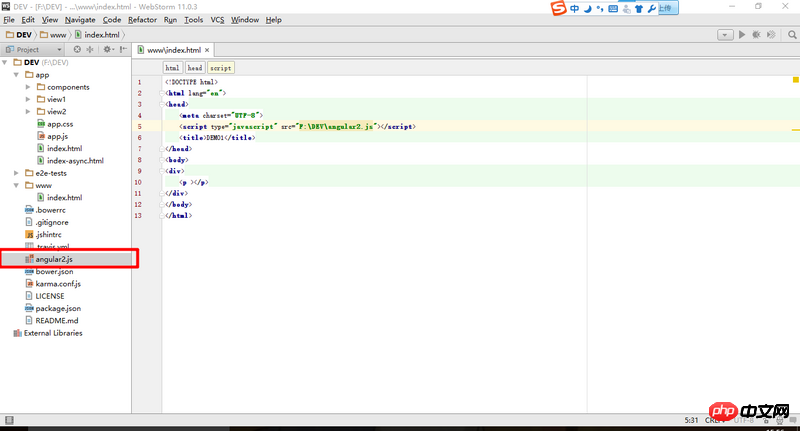
Task: Click DEV in the navigation bar
Action: [19, 35]
